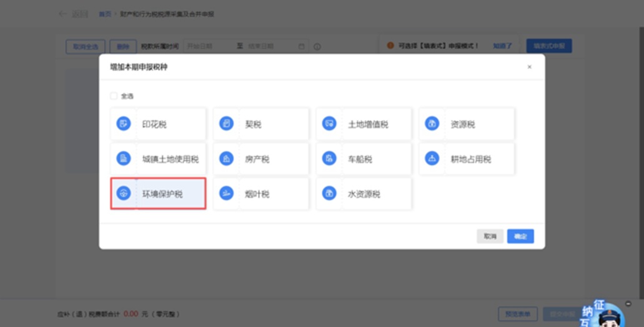Open the tax assistant mascot avatar
This screenshot has height=327, width=644.
coord(602,314)
